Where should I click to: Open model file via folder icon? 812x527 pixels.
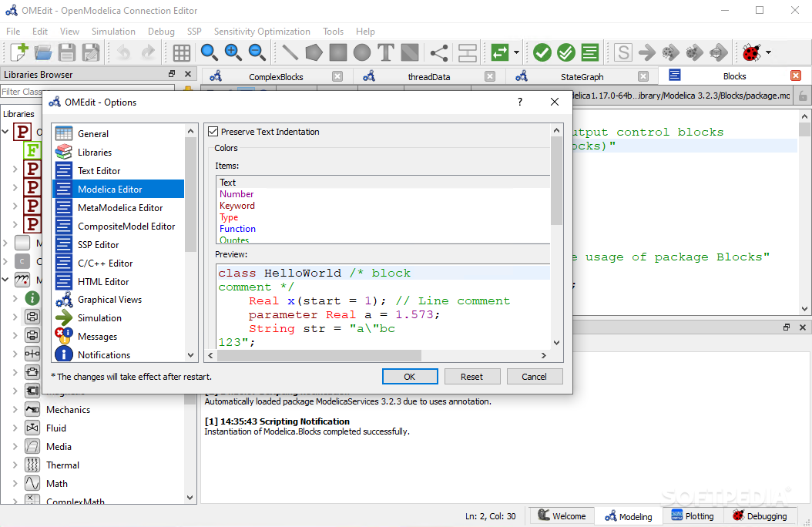click(x=43, y=52)
